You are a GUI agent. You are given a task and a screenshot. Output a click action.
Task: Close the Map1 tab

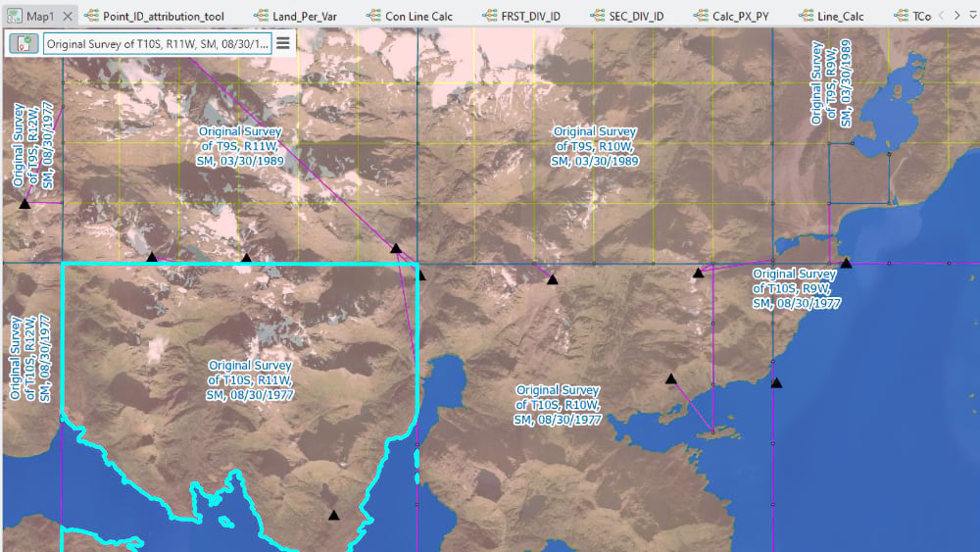click(68, 17)
